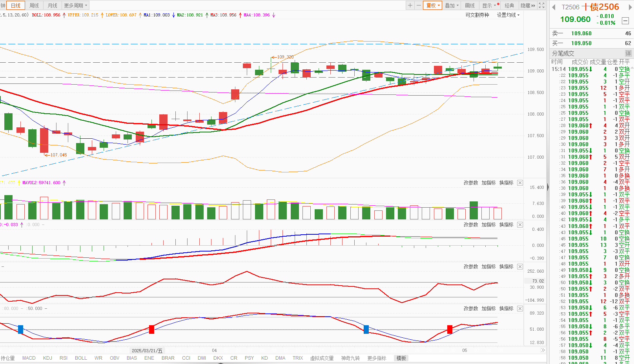Screen dimensions: 634x364
Task: Open 显示 display dropdown
Action: click(489, 5)
